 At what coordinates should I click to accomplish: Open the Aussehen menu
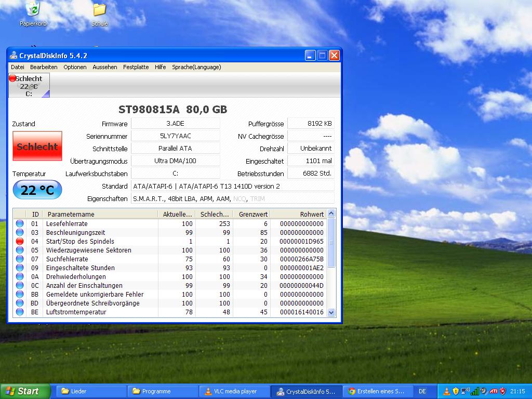point(105,67)
